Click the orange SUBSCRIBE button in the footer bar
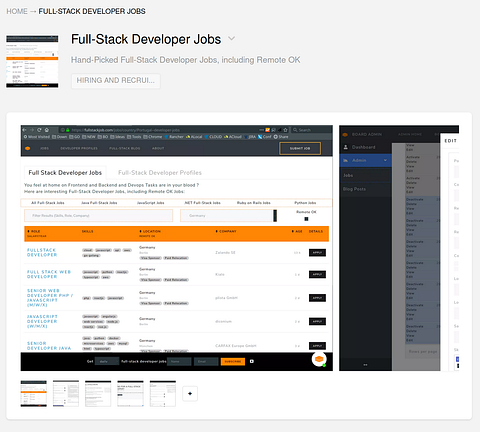Image resolution: width=480 pixels, height=432 pixels. click(x=233, y=361)
